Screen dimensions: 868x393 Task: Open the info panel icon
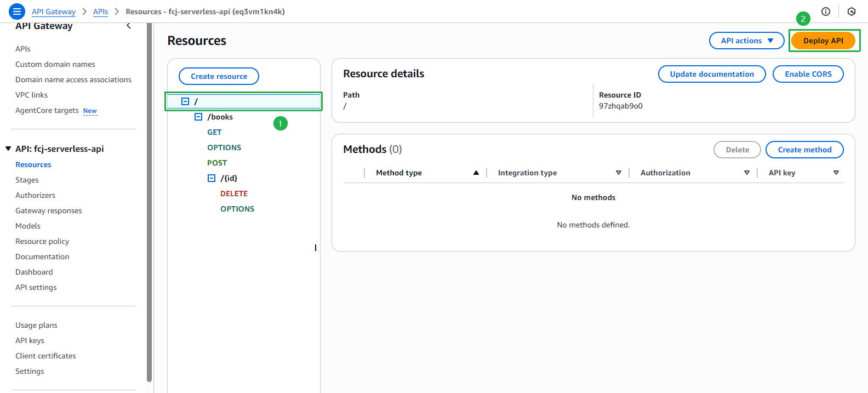[826, 12]
